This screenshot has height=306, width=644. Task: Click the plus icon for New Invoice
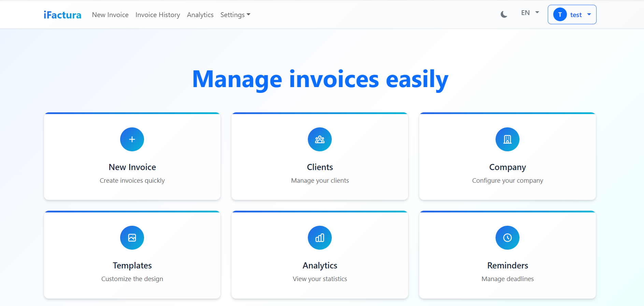pyautogui.click(x=132, y=139)
